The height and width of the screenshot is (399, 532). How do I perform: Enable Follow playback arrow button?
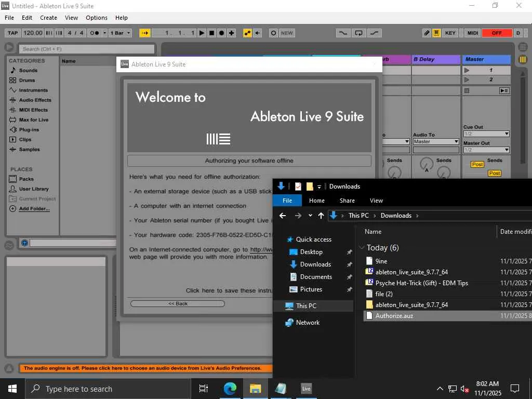(145, 33)
